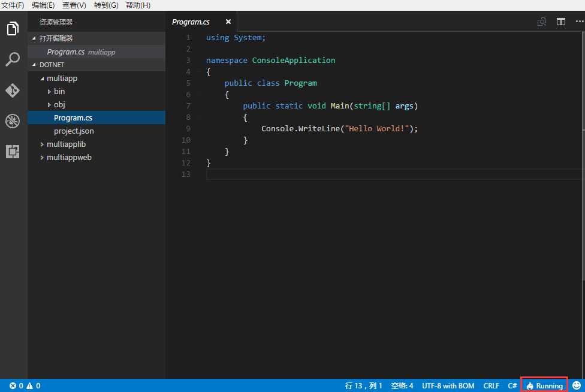This screenshot has width=585, height=392.
Task: Click Console.WriteLine on line 9
Action: 300,129
